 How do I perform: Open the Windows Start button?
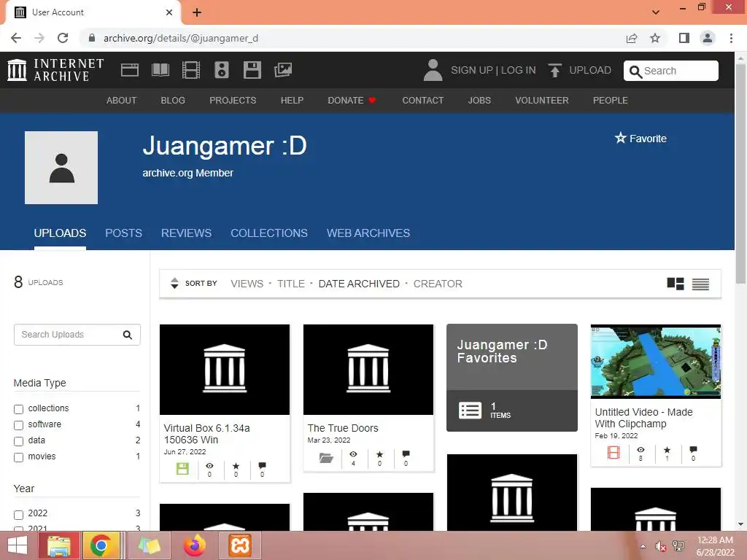pos(18,545)
